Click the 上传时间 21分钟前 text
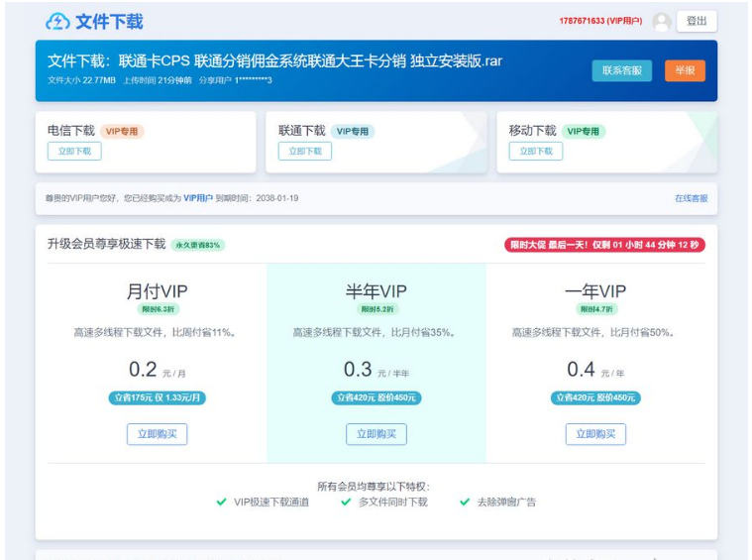This screenshot has width=752, height=560. [x=158, y=80]
